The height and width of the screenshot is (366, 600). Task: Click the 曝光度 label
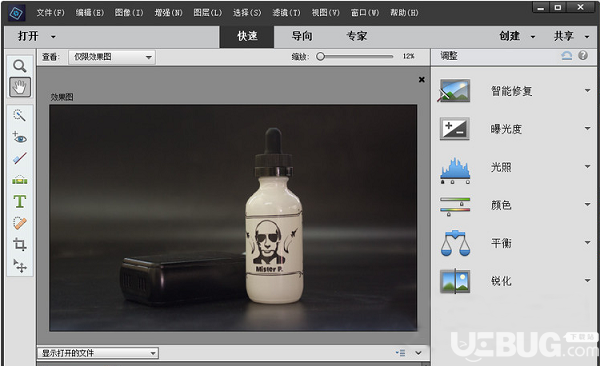click(506, 129)
